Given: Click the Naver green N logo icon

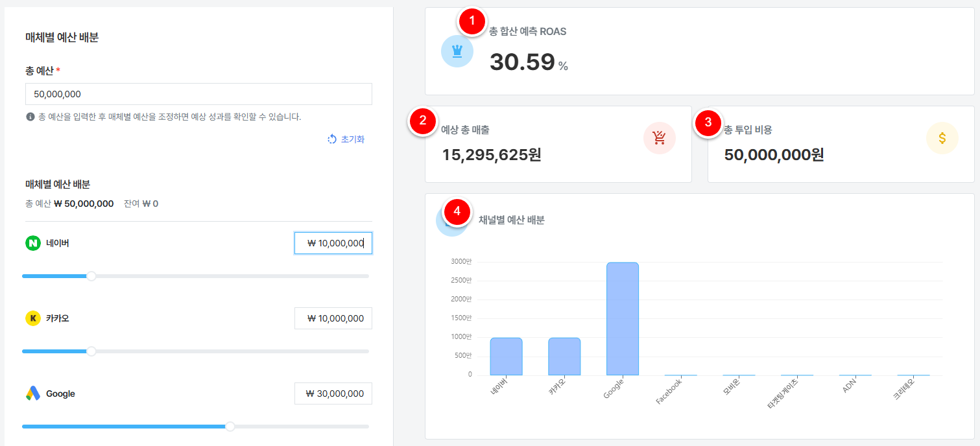Looking at the screenshot, I should tap(32, 243).
